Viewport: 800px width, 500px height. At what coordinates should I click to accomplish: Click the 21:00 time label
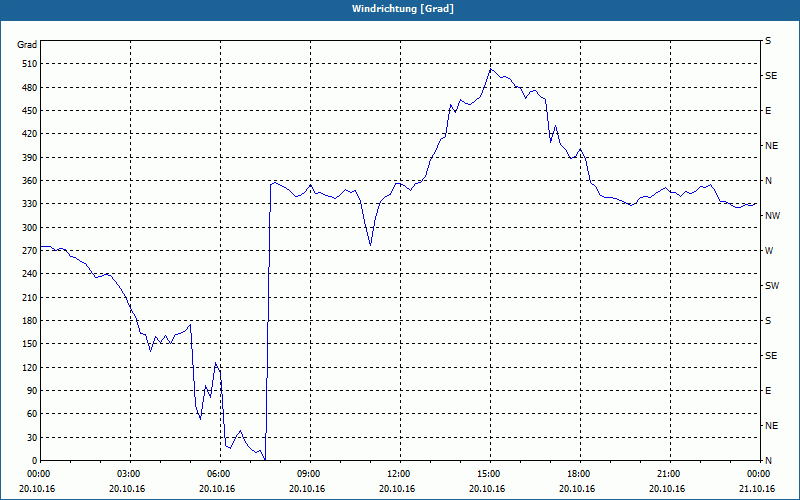click(667, 474)
